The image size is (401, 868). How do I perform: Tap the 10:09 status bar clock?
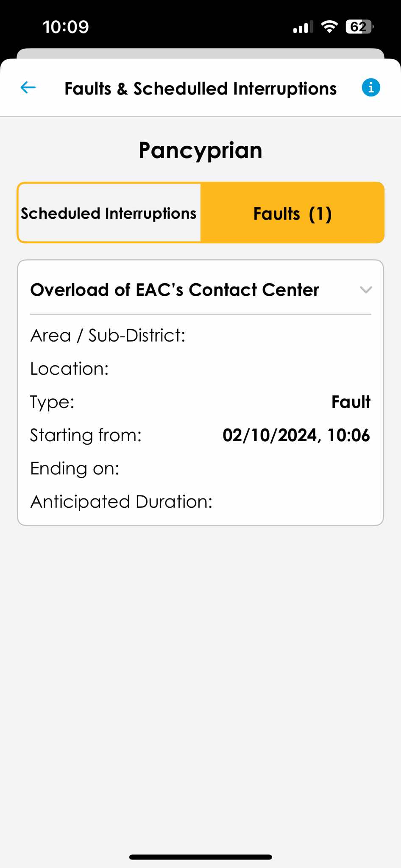(66, 27)
